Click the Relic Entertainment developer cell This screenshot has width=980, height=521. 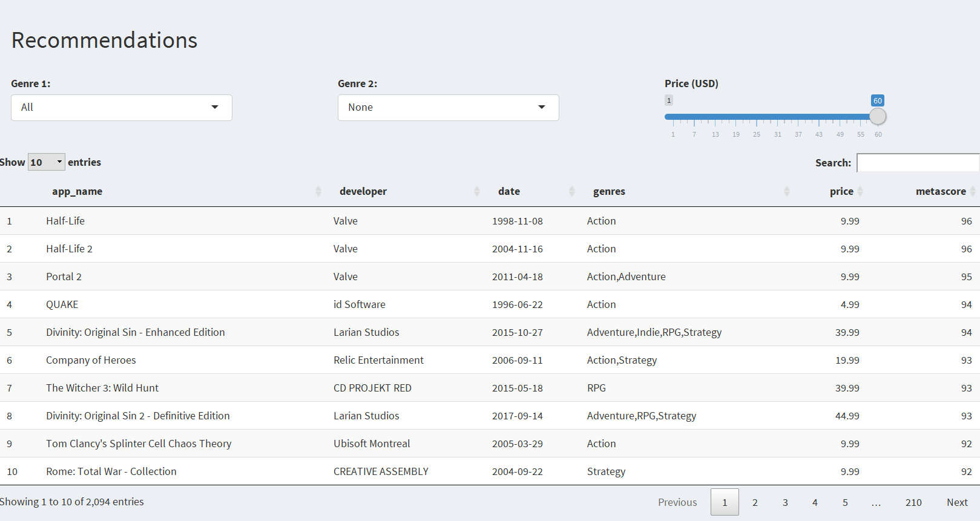378,360
